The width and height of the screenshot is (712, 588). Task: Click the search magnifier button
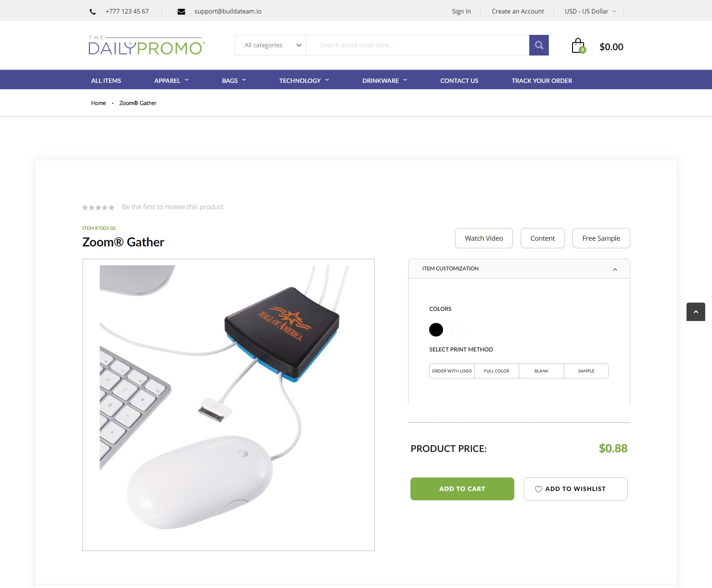coord(539,45)
